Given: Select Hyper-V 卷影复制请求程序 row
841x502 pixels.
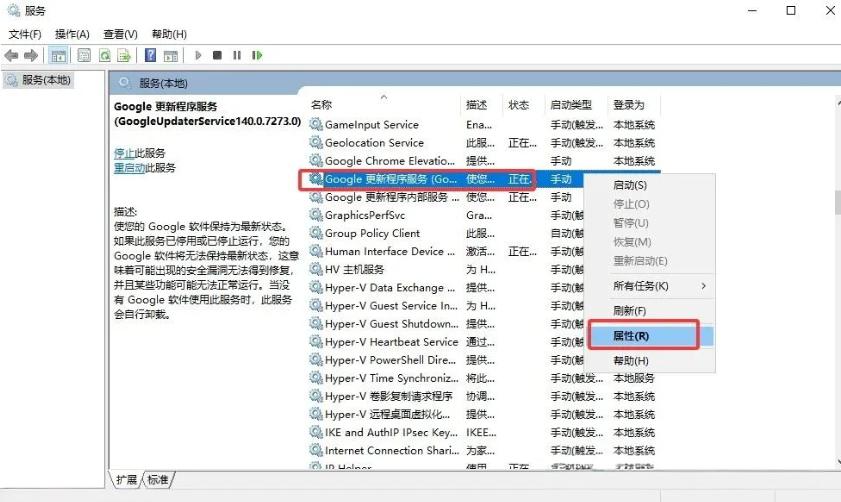Looking at the screenshot, I should 484,396.
